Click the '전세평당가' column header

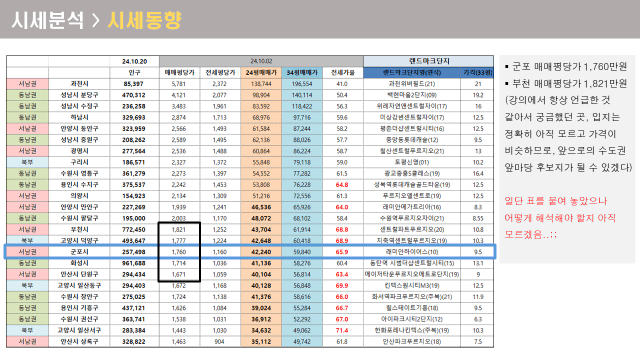tap(220, 73)
